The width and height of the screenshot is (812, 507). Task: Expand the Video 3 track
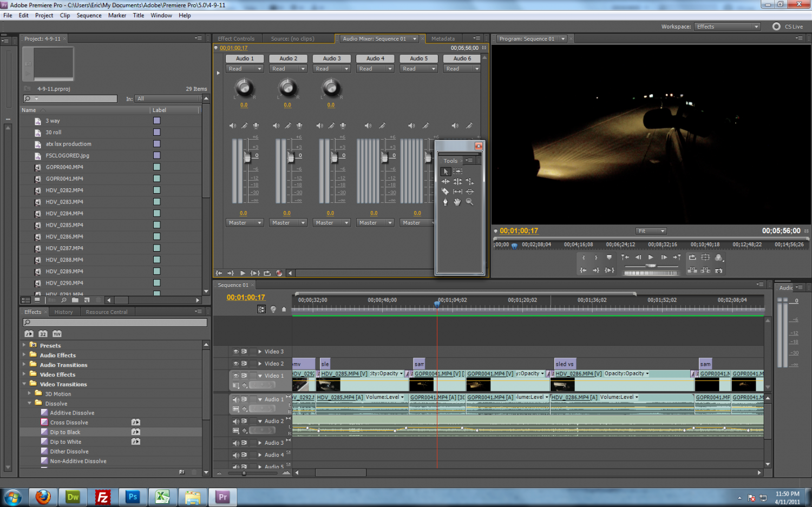[260, 352]
